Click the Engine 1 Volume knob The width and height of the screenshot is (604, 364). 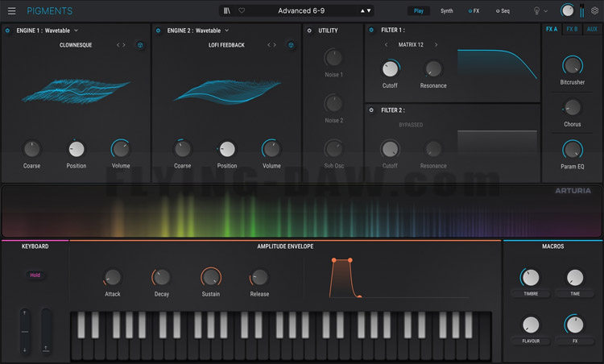click(x=121, y=149)
